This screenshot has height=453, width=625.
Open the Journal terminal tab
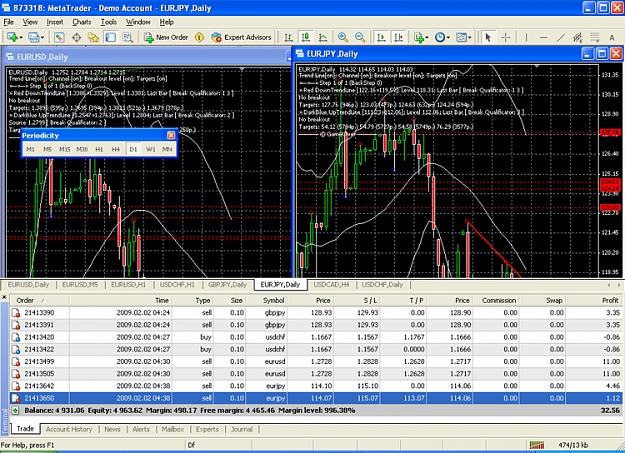(242, 429)
